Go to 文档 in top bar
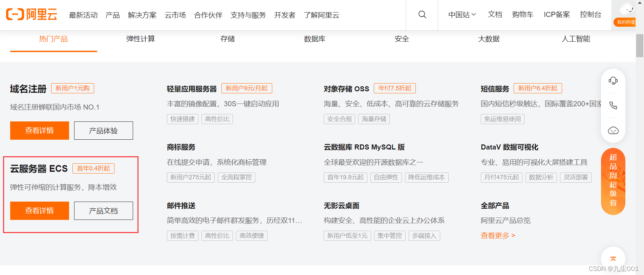 coord(495,15)
